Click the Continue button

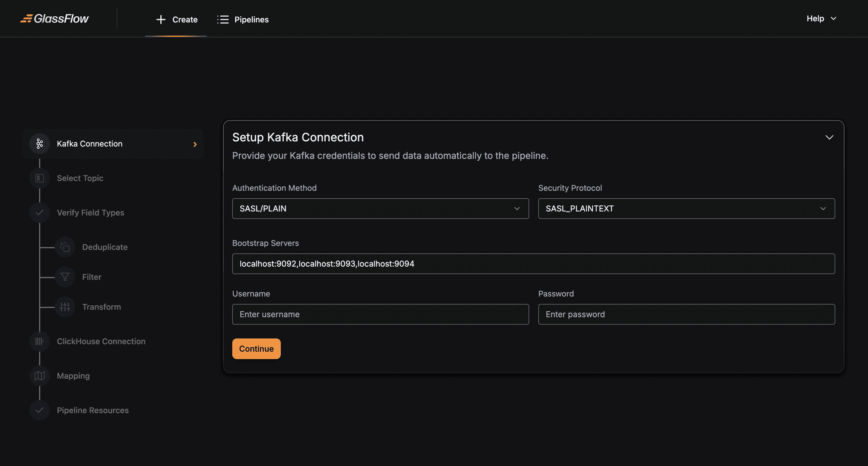256,348
